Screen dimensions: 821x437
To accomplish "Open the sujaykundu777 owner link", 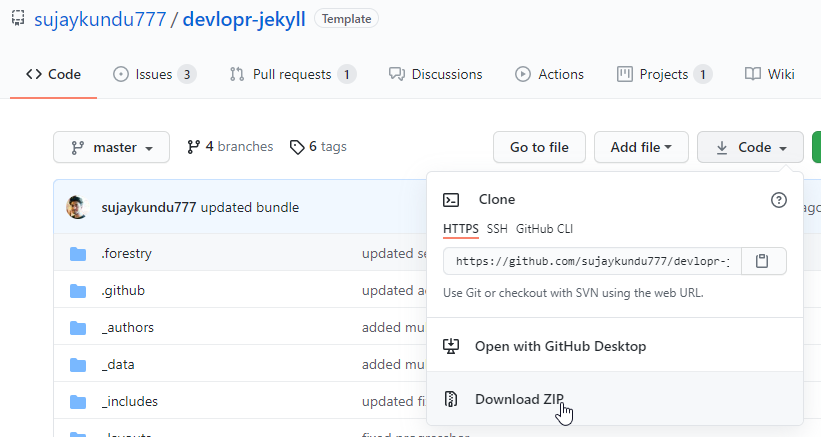I will pos(100,19).
